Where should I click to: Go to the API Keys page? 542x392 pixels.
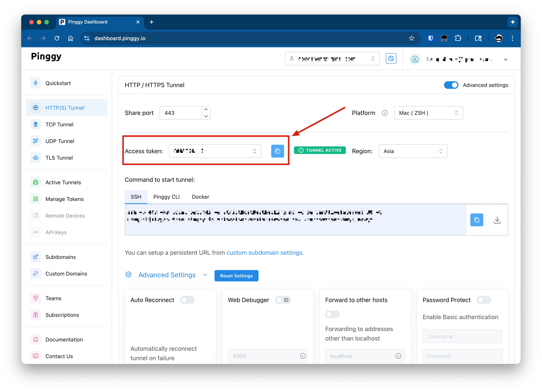pos(67,233)
